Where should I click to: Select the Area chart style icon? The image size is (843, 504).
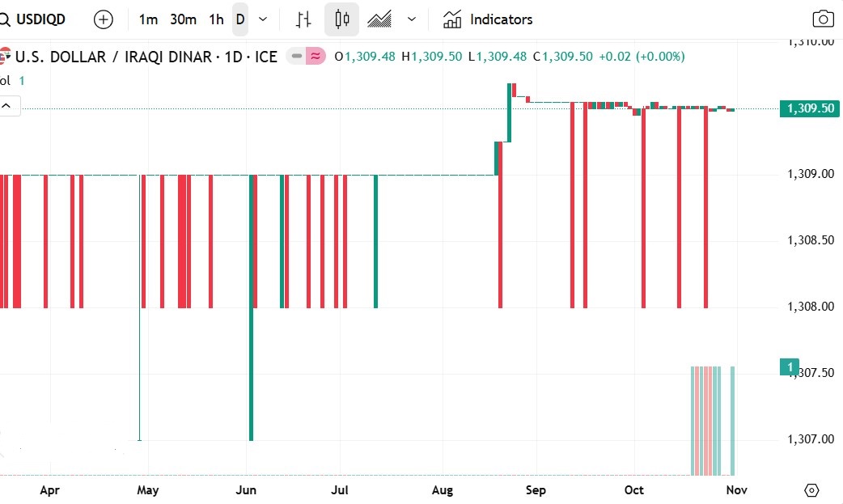[379, 19]
